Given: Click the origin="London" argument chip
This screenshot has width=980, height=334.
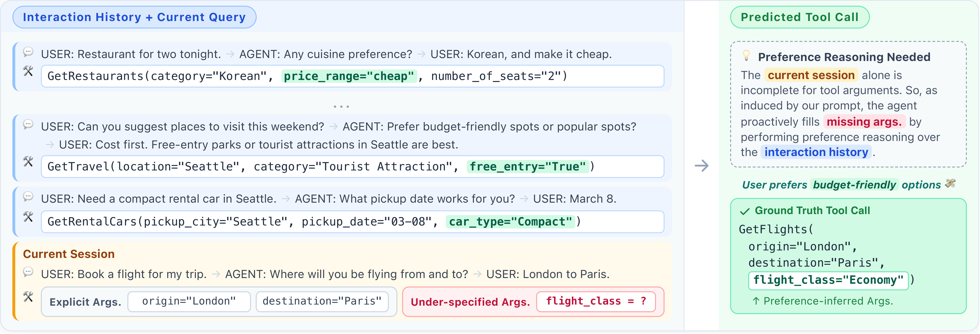Looking at the screenshot, I should click(189, 302).
